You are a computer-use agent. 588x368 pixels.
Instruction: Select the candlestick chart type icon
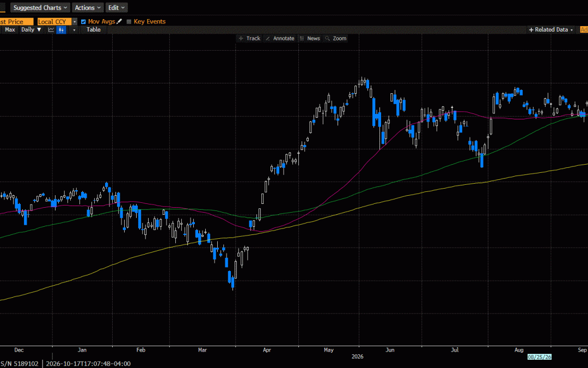tap(61, 29)
